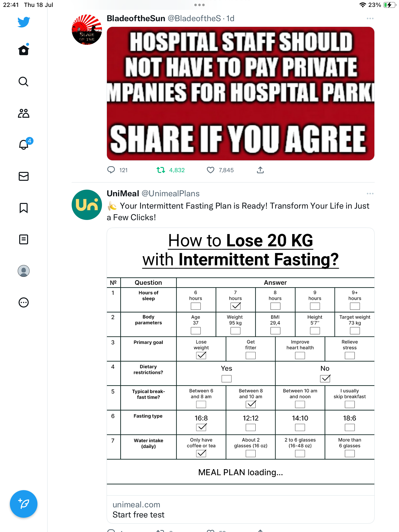Open profile avatar in sidebar

pyautogui.click(x=24, y=271)
